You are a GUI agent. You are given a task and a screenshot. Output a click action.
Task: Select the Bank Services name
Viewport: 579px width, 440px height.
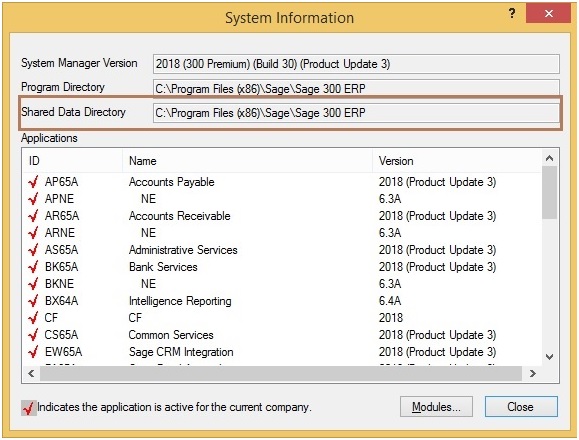pos(163,267)
